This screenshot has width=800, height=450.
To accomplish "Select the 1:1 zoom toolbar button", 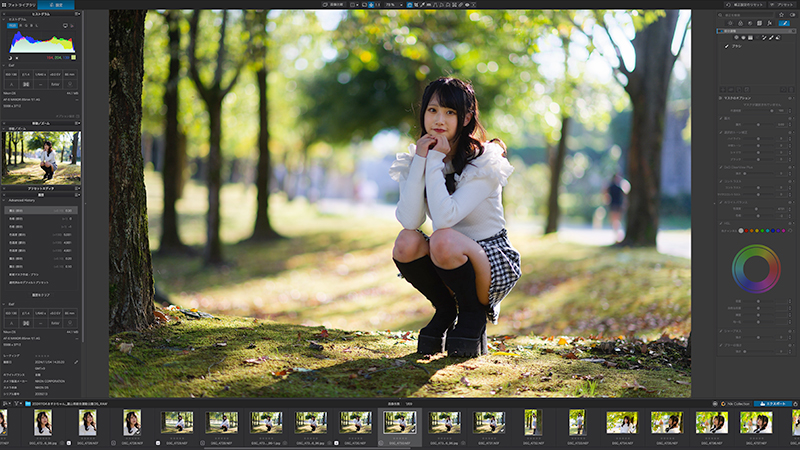I will coord(378,5).
